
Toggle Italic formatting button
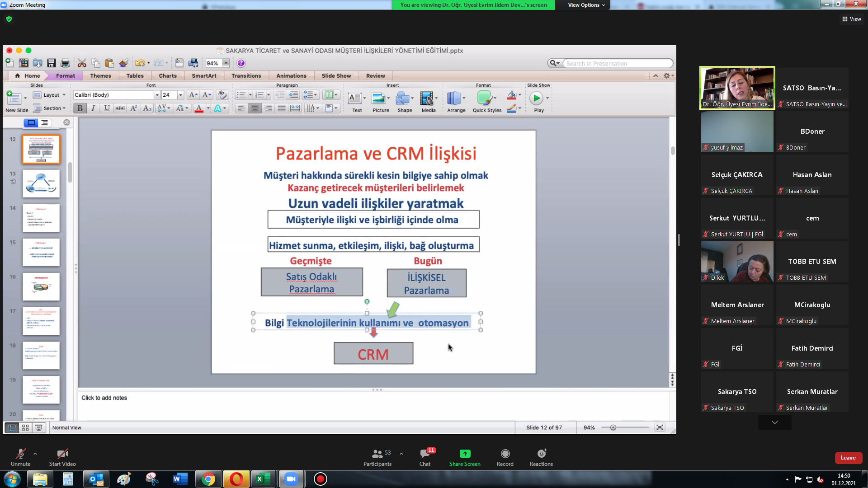[x=93, y=108]
